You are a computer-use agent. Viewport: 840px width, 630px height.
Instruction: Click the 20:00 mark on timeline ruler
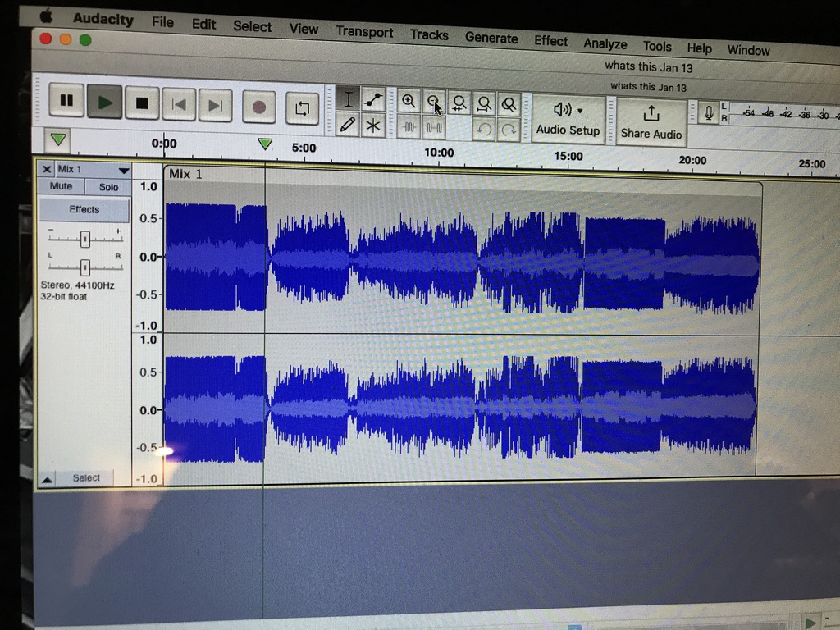pos(692,160)
